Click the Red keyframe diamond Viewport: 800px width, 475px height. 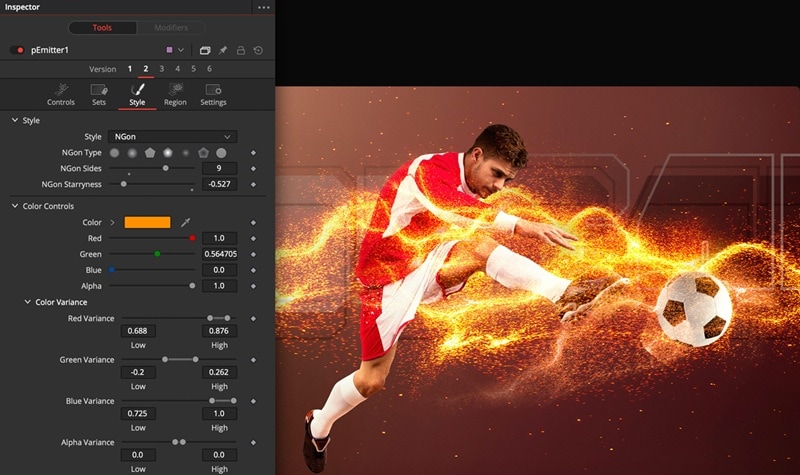click(253, 238)
